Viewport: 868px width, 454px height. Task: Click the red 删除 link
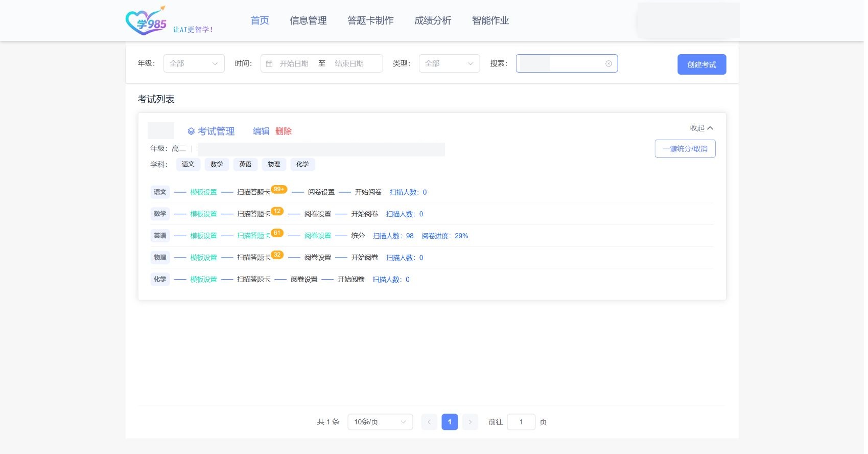coord(284,131)
